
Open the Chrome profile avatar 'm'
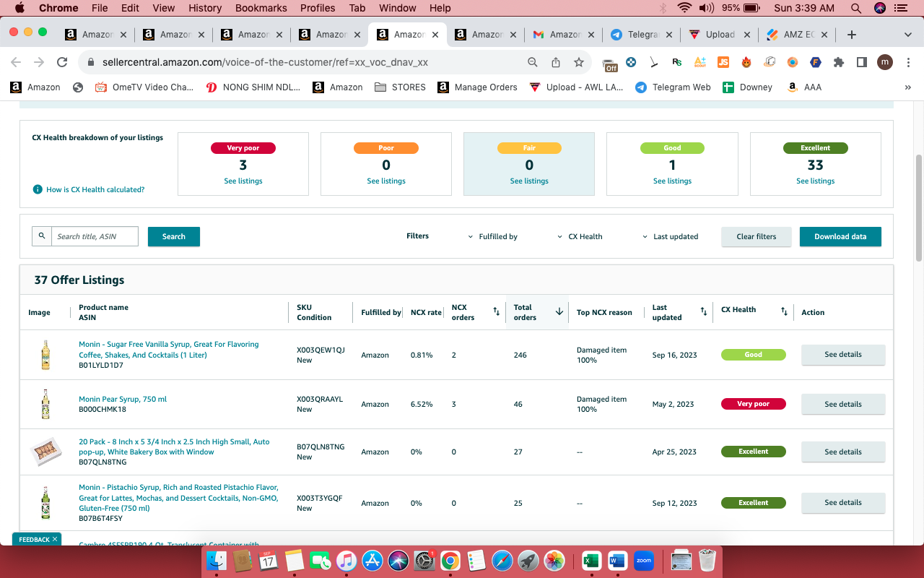(x=885, y=62)
